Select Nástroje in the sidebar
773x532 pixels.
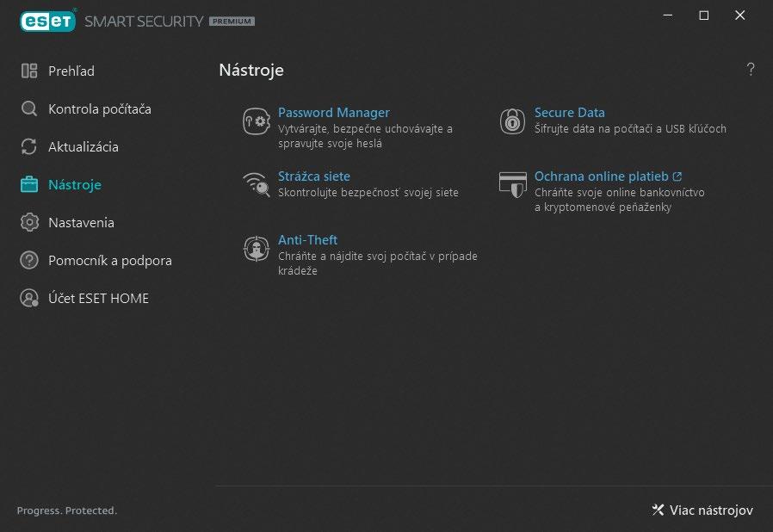(x=74, y=184)
